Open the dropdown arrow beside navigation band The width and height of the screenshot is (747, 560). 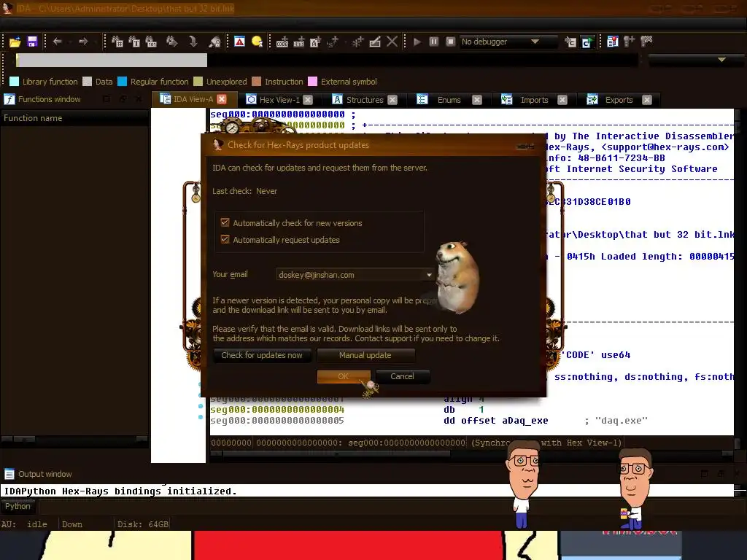(721, 60)
